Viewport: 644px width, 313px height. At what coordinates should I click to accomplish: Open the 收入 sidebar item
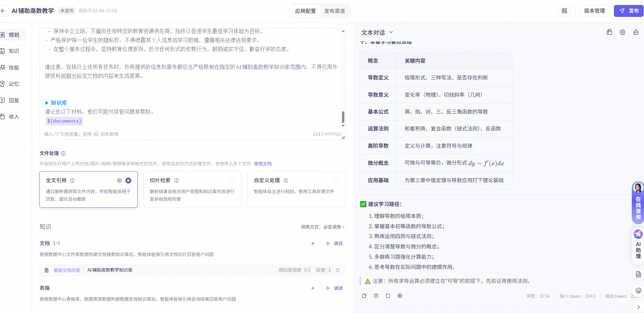14,117
